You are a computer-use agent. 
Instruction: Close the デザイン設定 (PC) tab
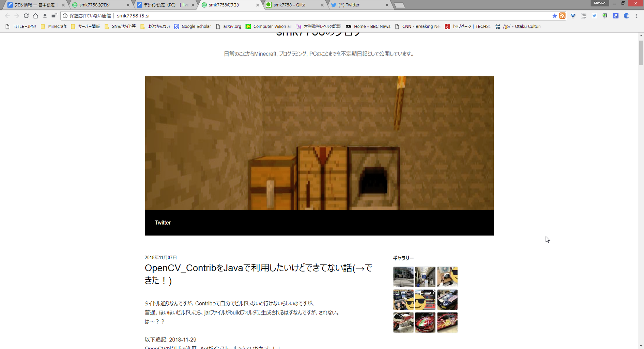point(193,5)
